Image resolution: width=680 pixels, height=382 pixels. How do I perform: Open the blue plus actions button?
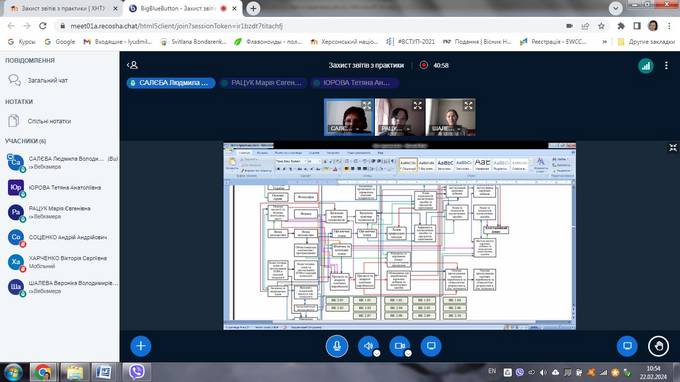[141, 346]
